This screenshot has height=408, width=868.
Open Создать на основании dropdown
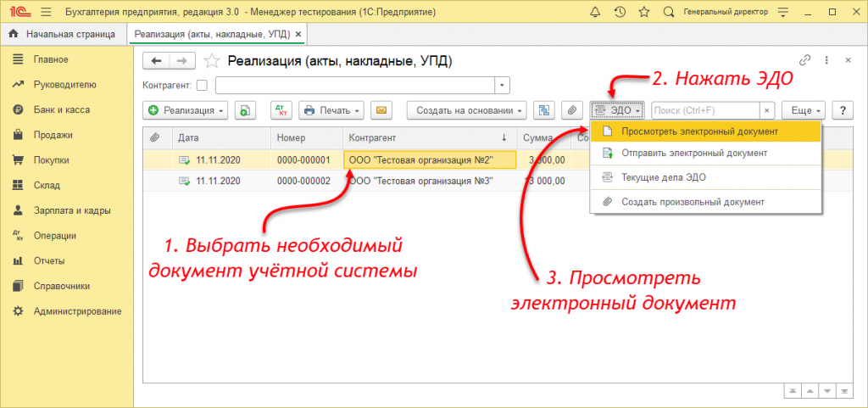coord(466,110)
